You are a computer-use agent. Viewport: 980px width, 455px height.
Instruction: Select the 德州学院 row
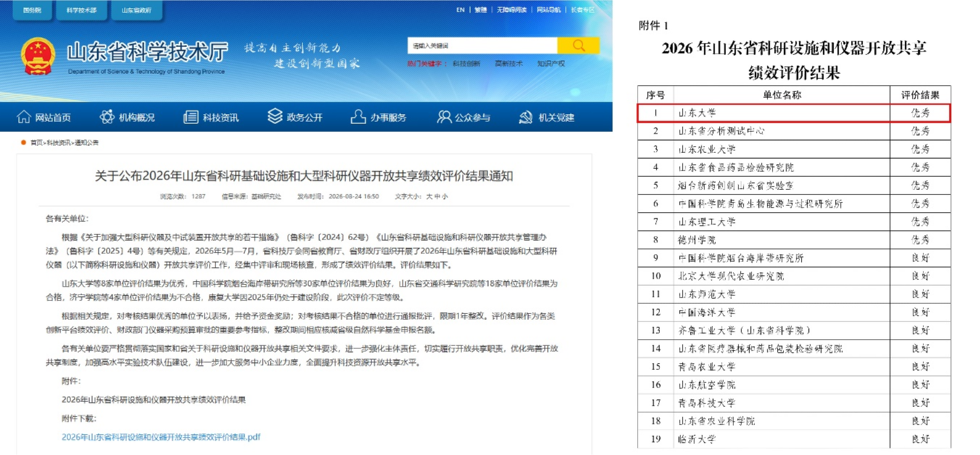pos(794,240)
